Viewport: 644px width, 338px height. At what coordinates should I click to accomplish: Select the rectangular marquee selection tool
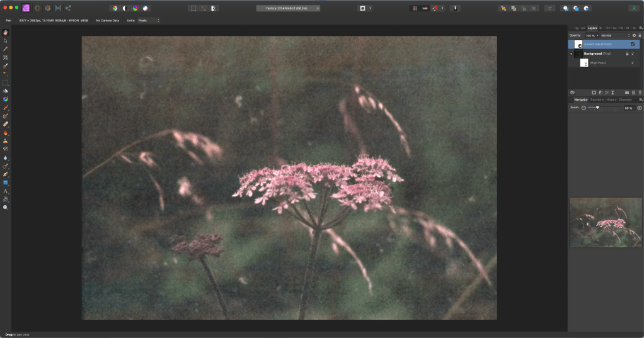[6, 82]
